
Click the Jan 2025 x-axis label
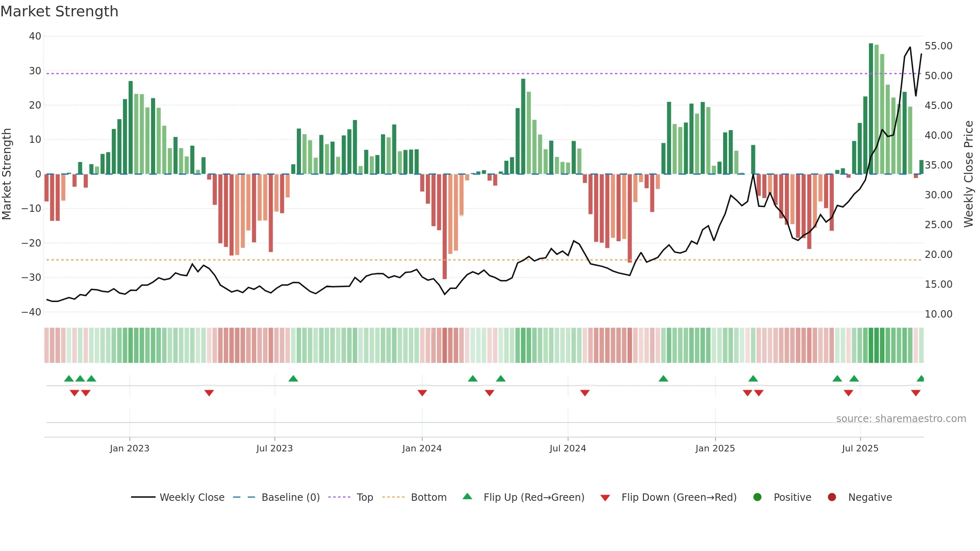click(x=715, y=449)
